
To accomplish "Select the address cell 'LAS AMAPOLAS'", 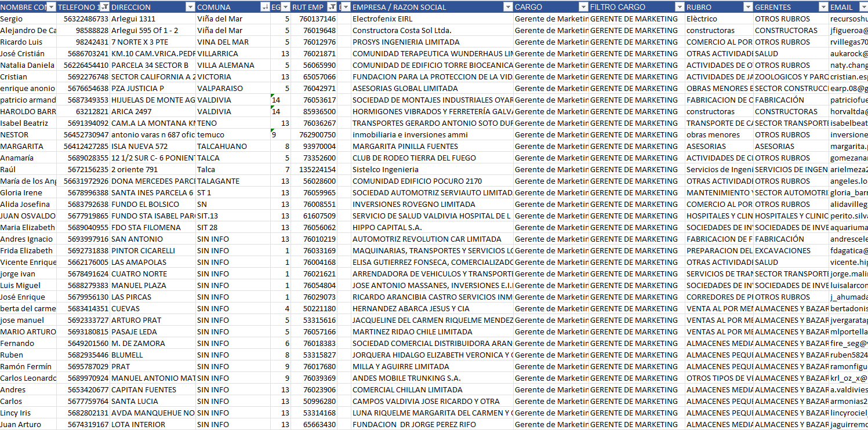I will (153, 262).
